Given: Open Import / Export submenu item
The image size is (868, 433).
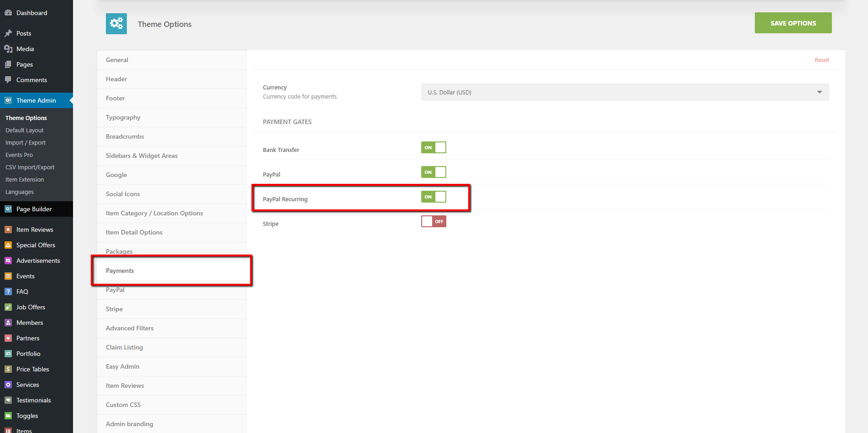Looking at the screenshot, I should point(26,143).
